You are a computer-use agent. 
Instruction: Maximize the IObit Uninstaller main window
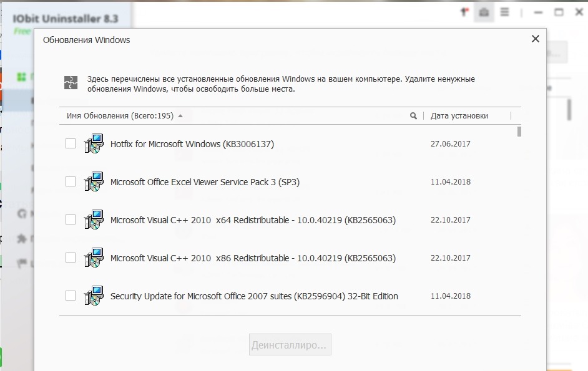coord(559,12)
